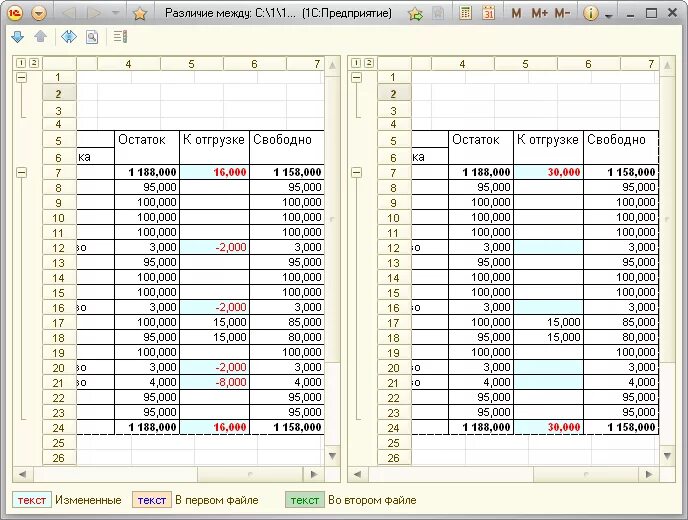688x520 pixels.
Task: Open the calculator icon
Action: pyautogui.click(x=465, y=13)
